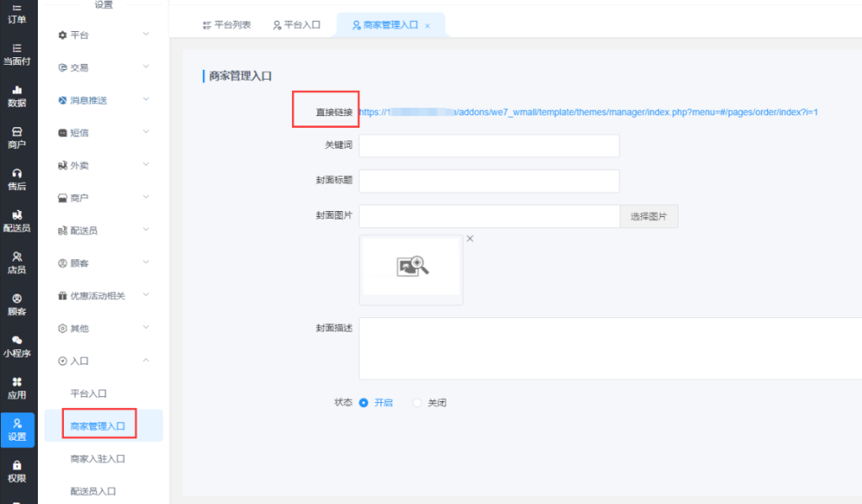
Task: Click the 商户 (Merchant) store icon in sidebar
Action: pos(17,137)
